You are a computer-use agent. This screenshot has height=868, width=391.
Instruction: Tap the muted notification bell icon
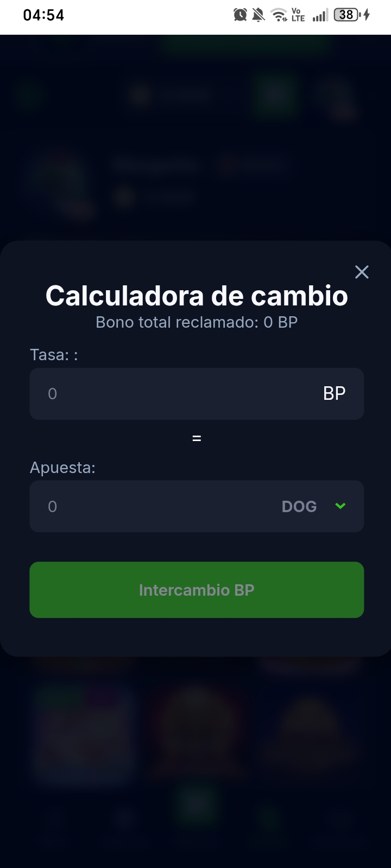[x=258, y=15]
